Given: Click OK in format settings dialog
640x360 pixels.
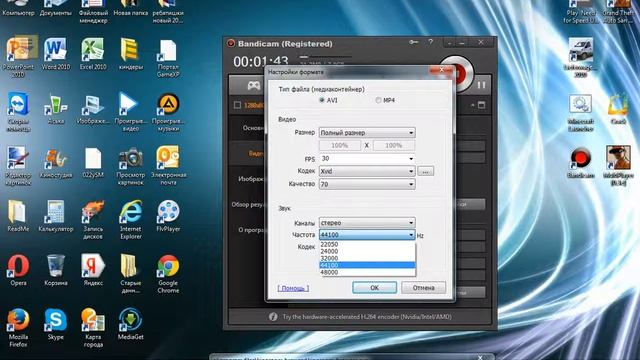Looking at the screenshot, I should [374, 288].
